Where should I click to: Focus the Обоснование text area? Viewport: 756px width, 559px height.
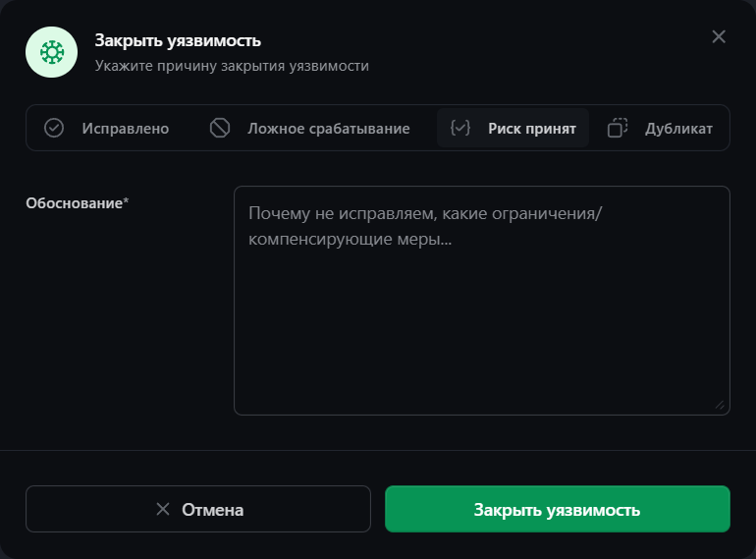[482, 301]
